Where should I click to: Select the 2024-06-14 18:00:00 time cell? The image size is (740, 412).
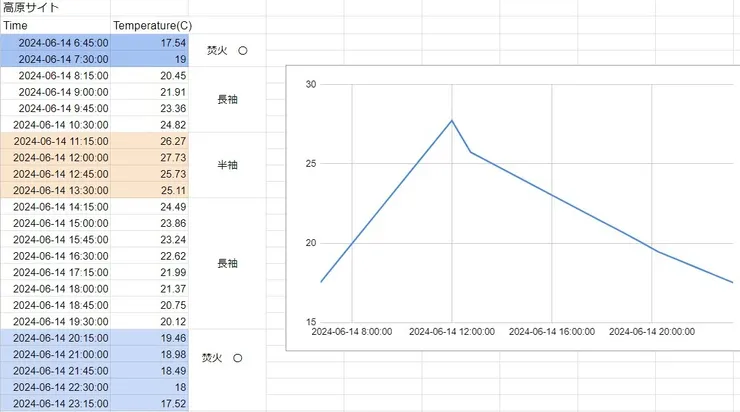point(55,288)
